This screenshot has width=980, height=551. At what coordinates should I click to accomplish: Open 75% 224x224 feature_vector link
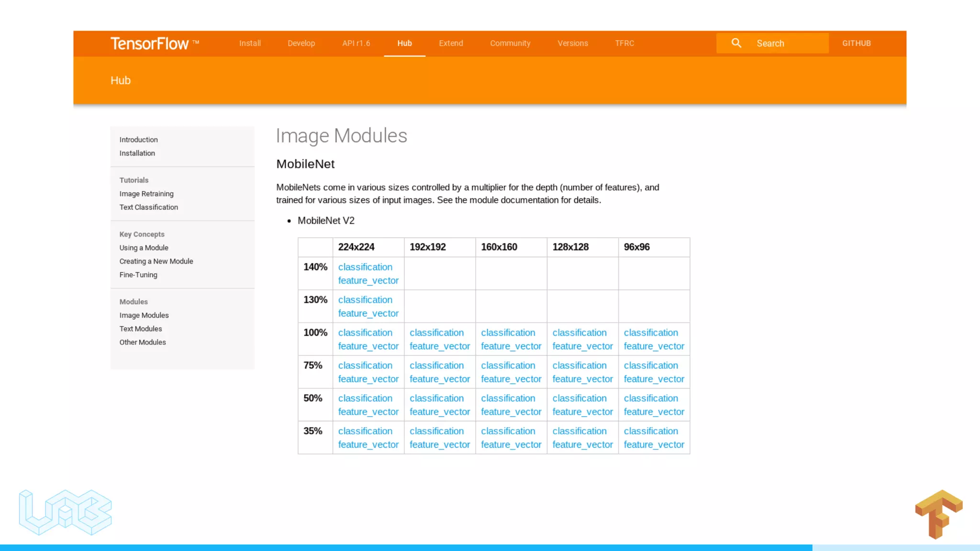pyautogui.click(x=368, y=379)
